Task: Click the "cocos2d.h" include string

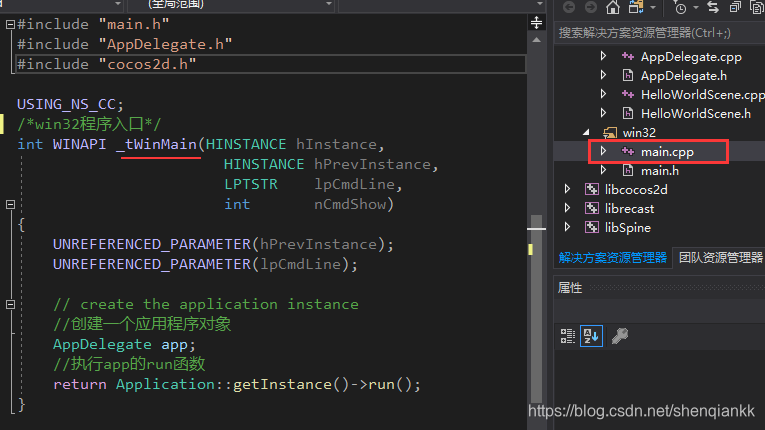Action: [147, 64]
